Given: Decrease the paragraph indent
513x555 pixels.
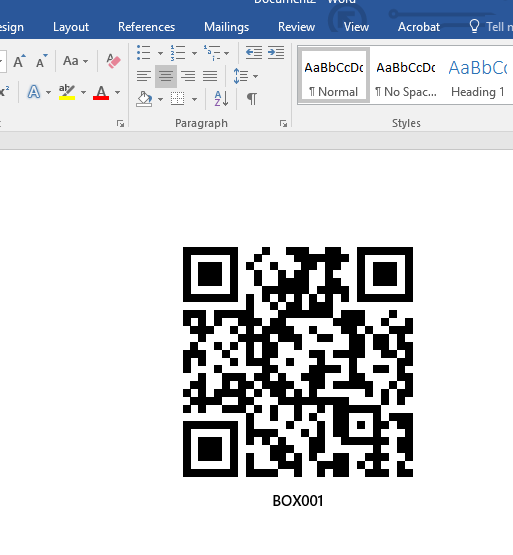Looking at the screenshot, I should (x=254, y=53).
